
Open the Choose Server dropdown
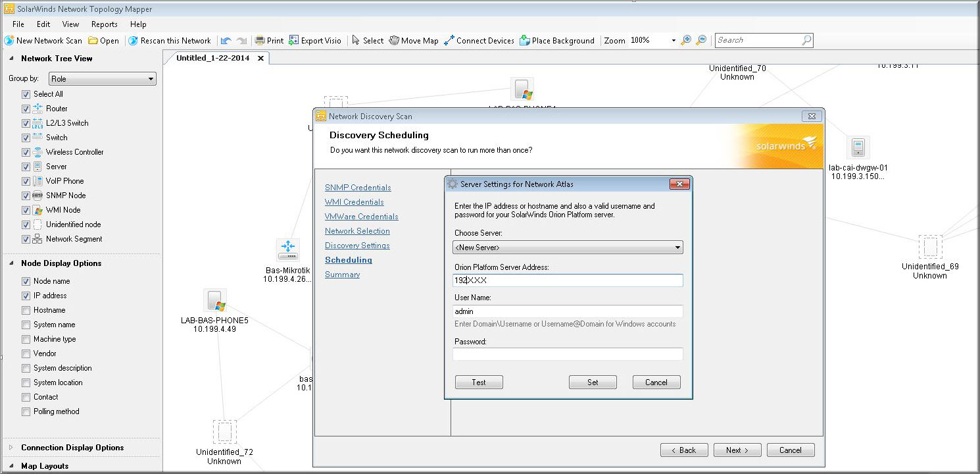(x=568, y=248)
